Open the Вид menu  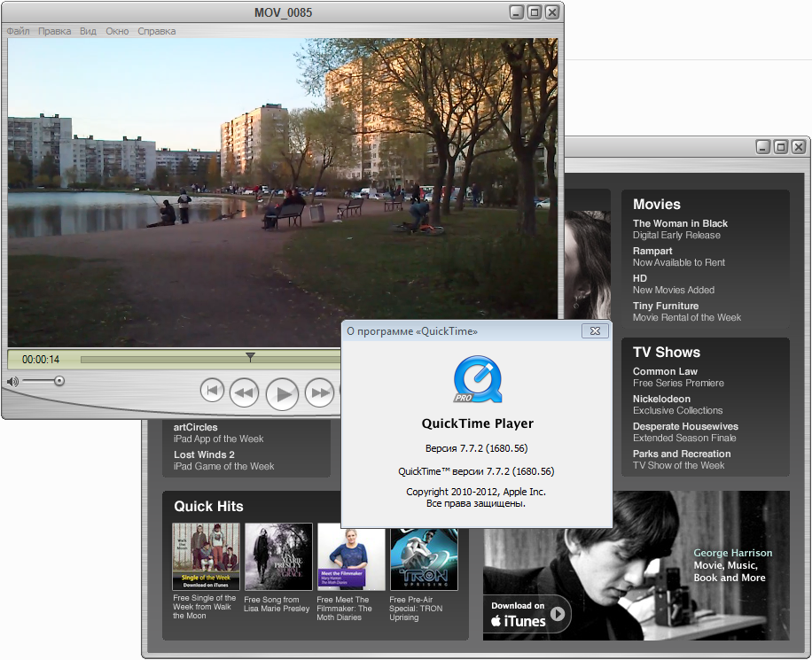tap(88, 31)
